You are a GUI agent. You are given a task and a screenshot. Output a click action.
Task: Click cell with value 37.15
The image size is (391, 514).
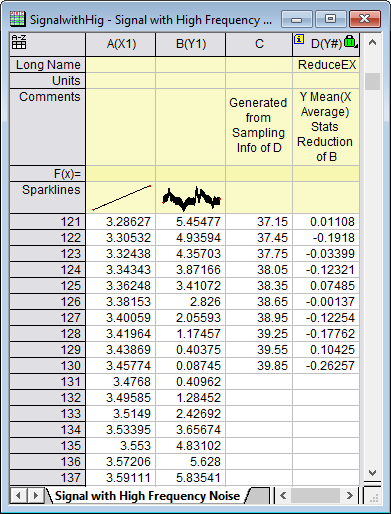click(259, 222)
